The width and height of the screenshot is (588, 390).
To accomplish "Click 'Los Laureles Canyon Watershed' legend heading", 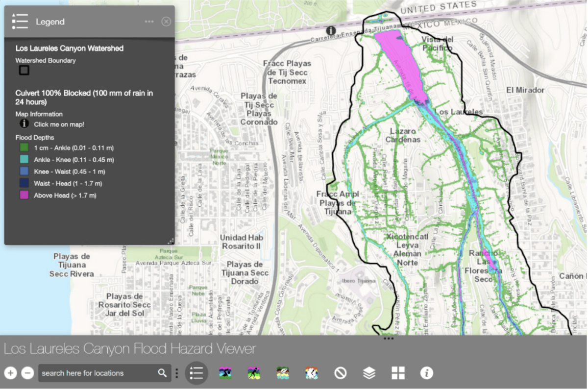I will click(70, 49).
